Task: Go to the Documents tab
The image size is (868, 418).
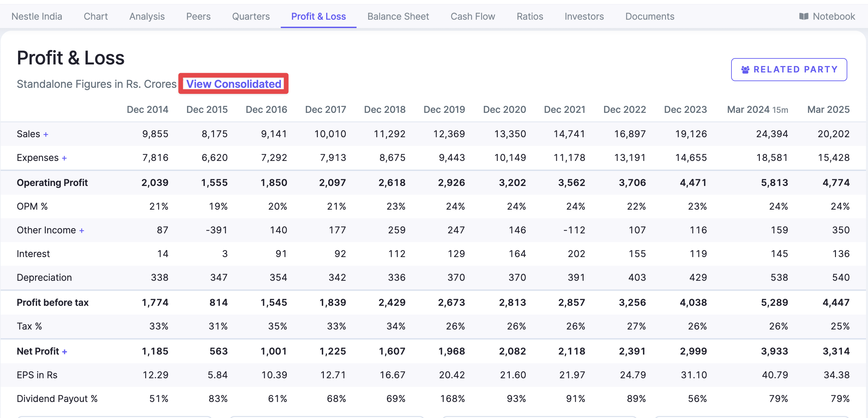Action: click(x=649, y=16)
